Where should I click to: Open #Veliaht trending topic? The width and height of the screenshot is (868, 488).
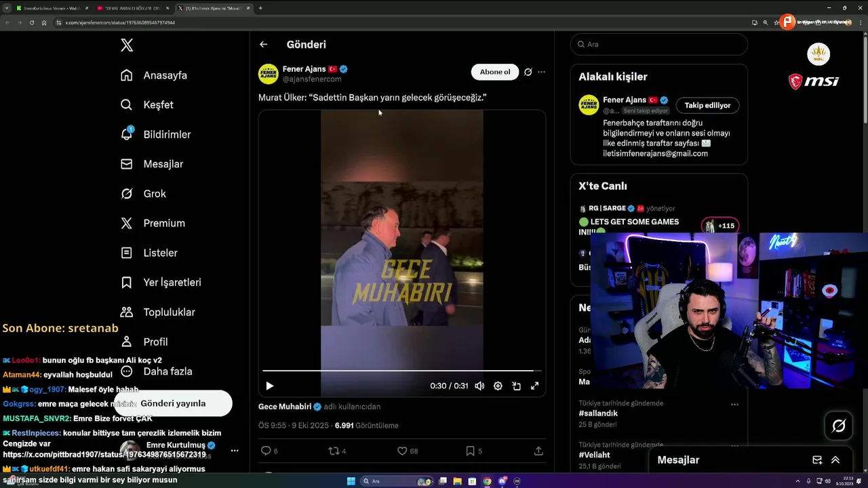(594, 455)
